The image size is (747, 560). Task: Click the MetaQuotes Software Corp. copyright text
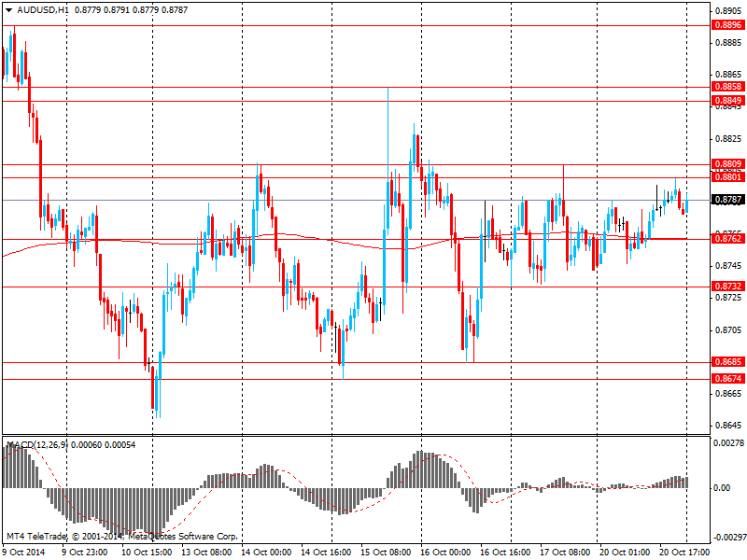[182, 537]
